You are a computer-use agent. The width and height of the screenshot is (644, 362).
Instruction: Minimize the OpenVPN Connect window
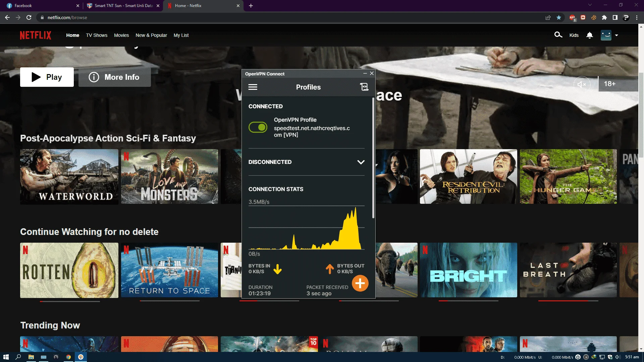tap(365, 73)
